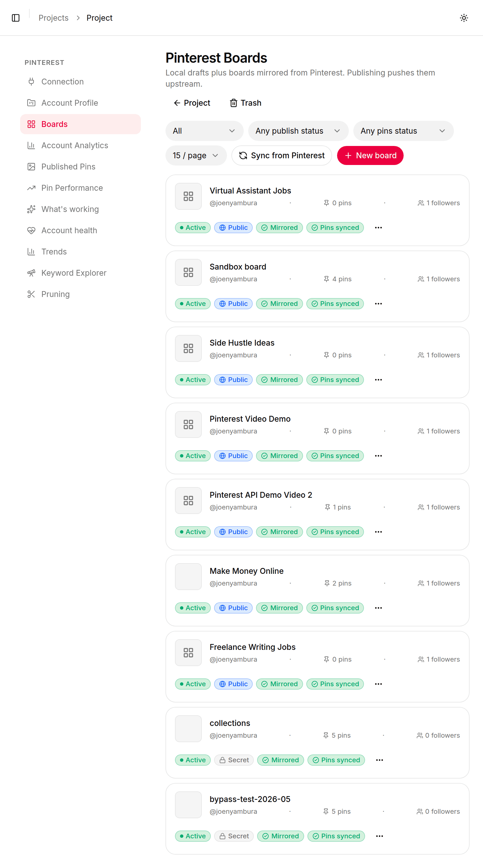Image resolution: width=483 pixels, height=868 pixels.
Task: Open three-dot menu for collections board
Action: click(x=379, y=760)
